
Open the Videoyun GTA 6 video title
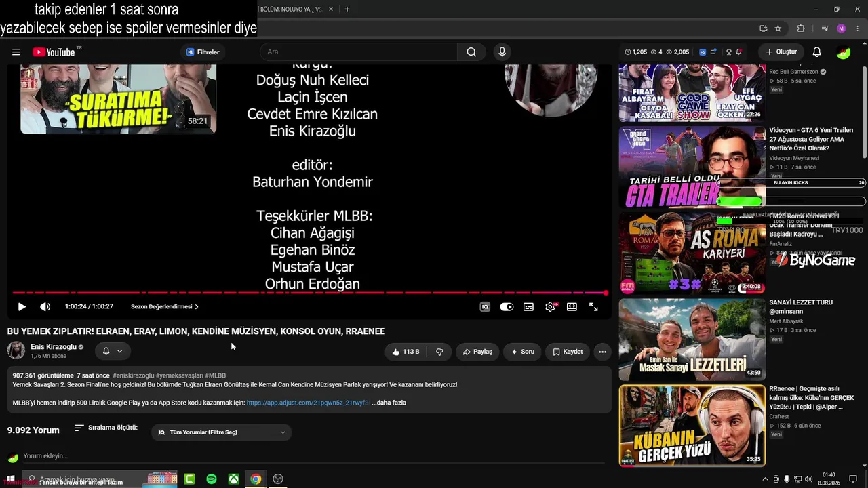[811, 139]
